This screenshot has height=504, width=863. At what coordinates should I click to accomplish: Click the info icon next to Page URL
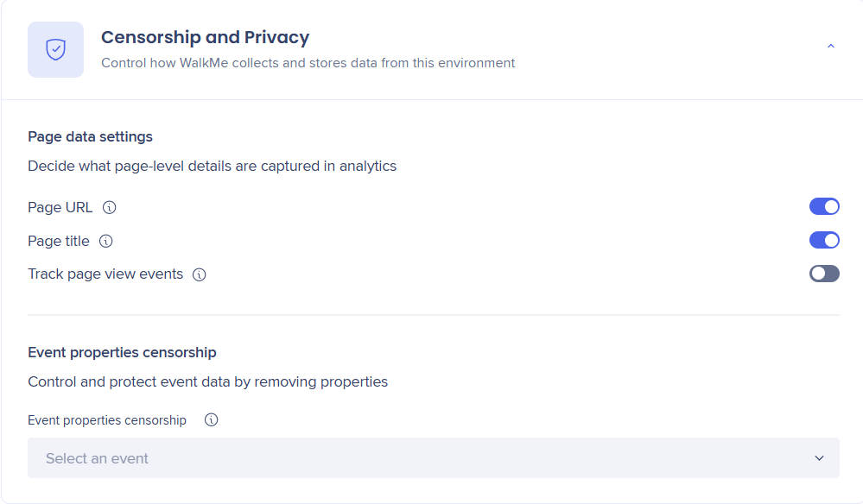click(x=110, y=207)
